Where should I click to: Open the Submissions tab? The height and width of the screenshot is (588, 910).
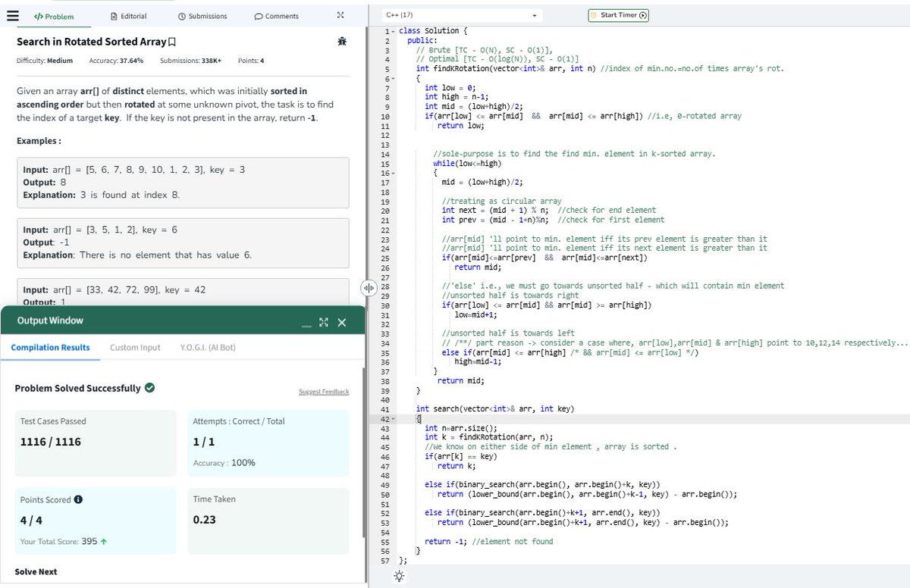pyautogui.click(x=202, y=16)
